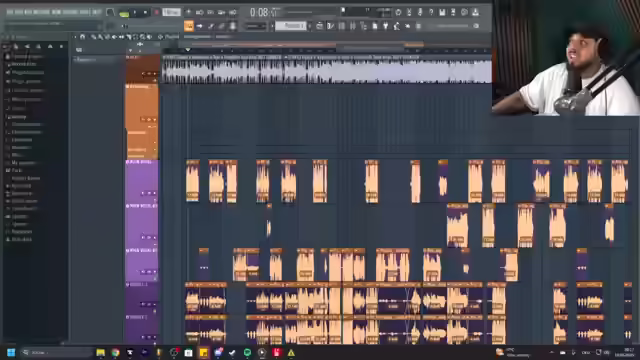Open Google Chrome from the taskbar

[116, 352]
